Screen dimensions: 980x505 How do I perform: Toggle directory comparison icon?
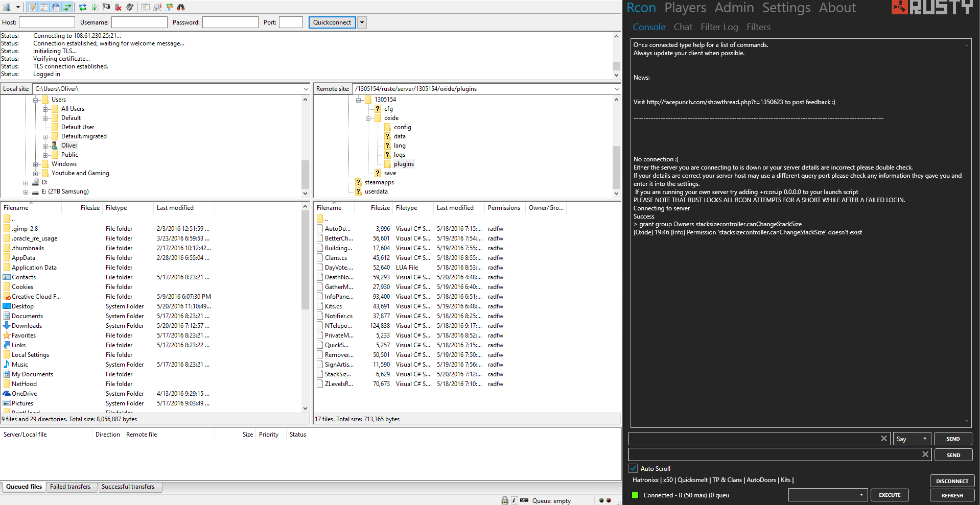pyautogui.click(x=157, y=7)
